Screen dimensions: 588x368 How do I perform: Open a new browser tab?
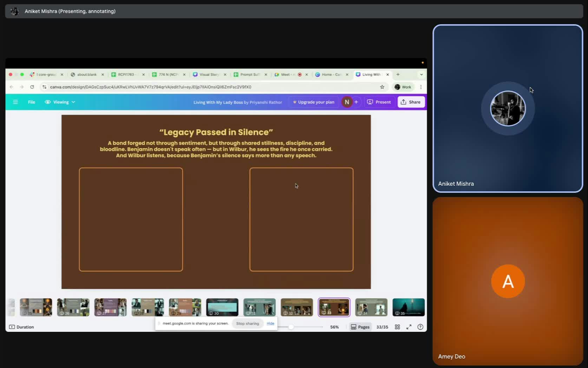click(x=398, y=74)
